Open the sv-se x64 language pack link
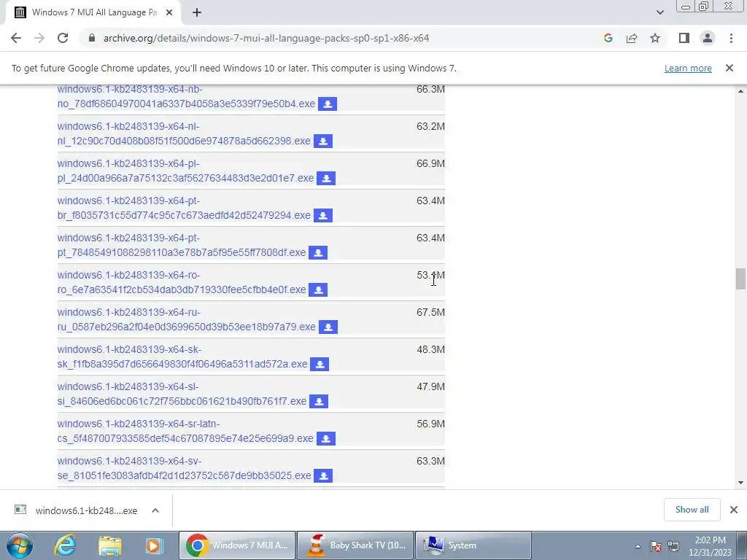The image size is (747, 560). pyautogui.click(x=185, y=467)
